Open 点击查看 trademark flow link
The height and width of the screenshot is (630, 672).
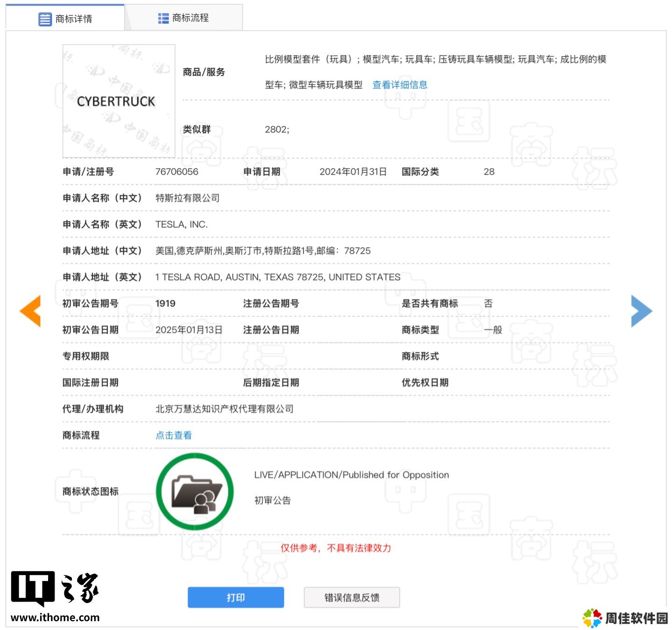tap(174, 435)
